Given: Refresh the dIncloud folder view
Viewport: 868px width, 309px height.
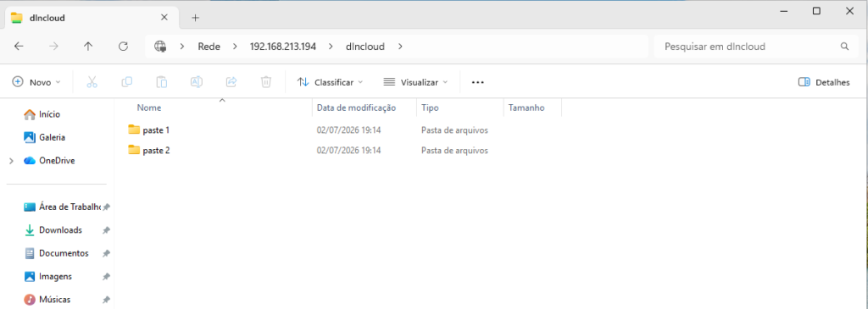Looking at the screenshot, I should coord(124,47).
